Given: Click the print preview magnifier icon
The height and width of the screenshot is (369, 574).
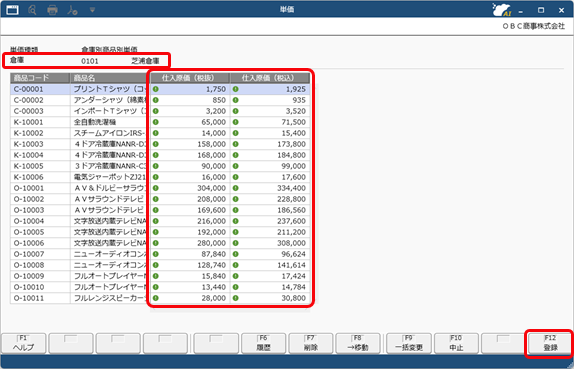Looking at the screenshot, I should point(32,10).
